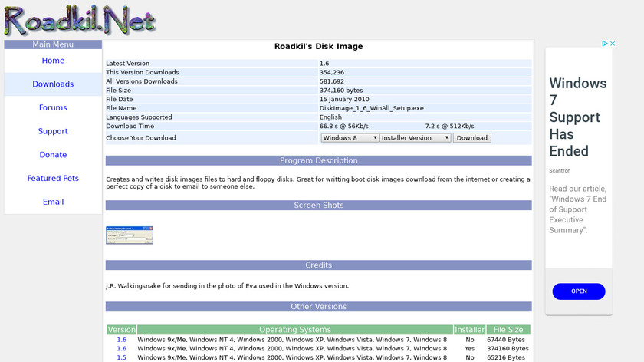This screenshot has width=644, height=362.
Task: Visit the Featured Pets page
Action: (x=53, y=179)
